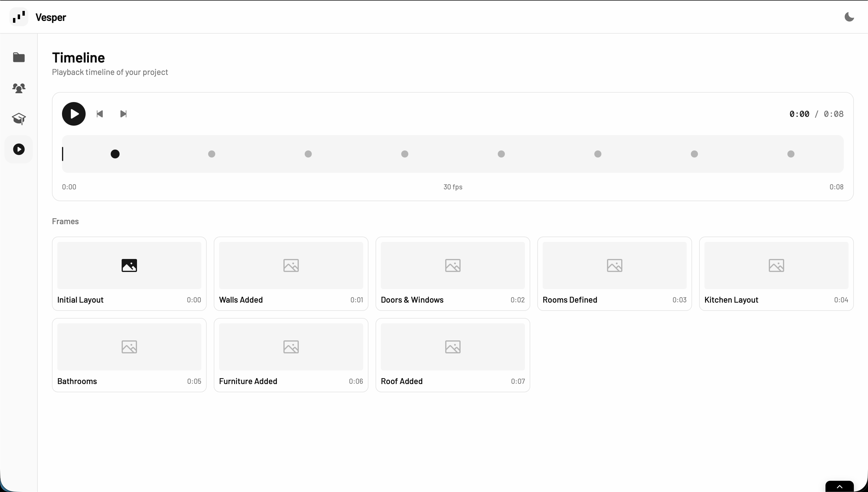This screenshot has width=868, height=492.
Task: Skip to the previous frame
Action: coord(100,114)
